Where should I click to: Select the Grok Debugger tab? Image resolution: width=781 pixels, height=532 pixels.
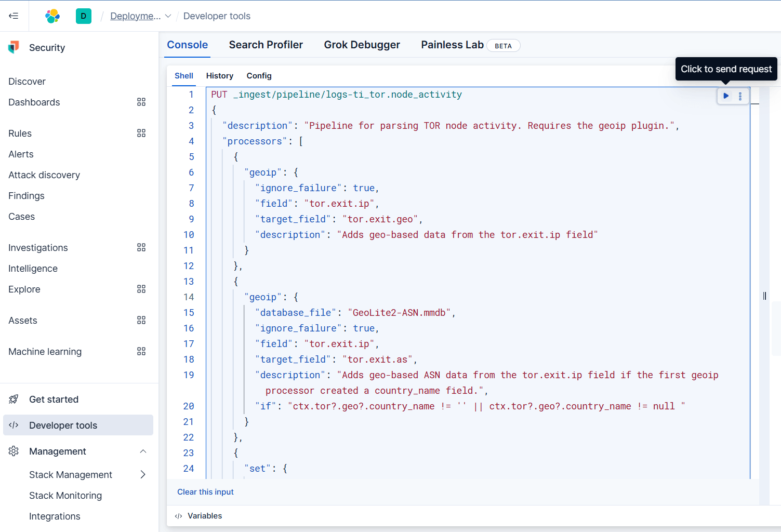[x=362, y=45]
